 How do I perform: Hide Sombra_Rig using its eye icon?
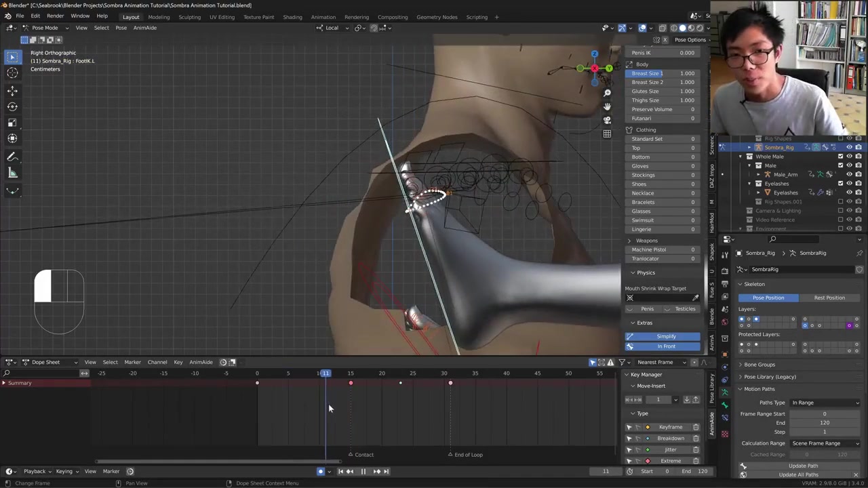[x=849, y=147]
